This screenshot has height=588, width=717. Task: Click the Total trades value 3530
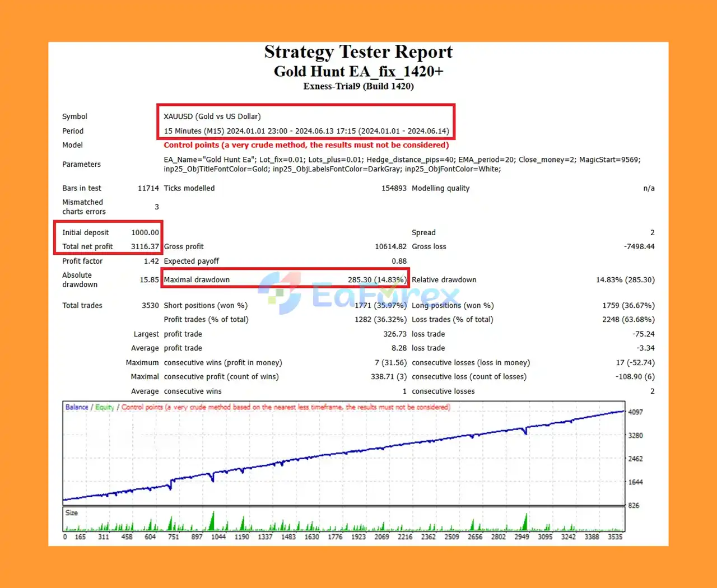(150, 305)
